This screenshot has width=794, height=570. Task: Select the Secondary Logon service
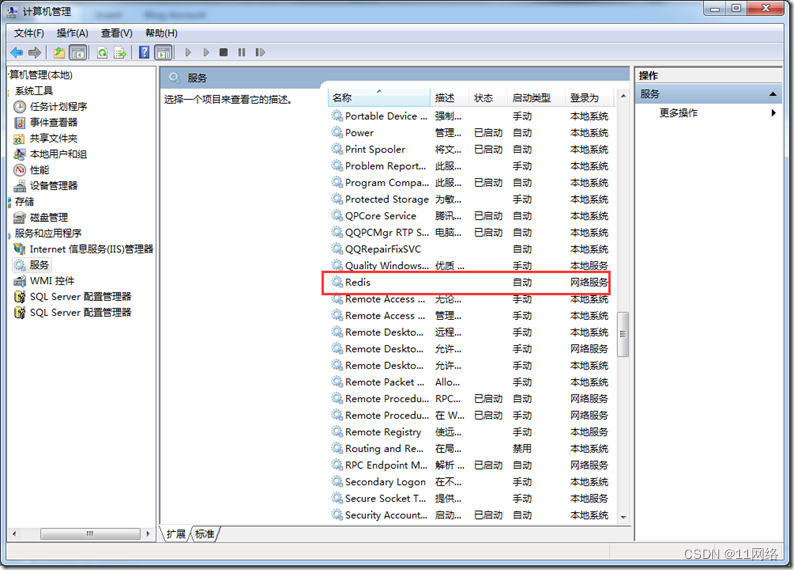pos(471,481)
